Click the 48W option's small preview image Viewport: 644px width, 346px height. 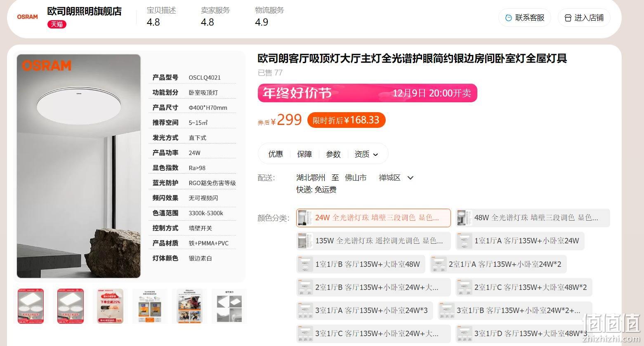[x=465, y=218]
